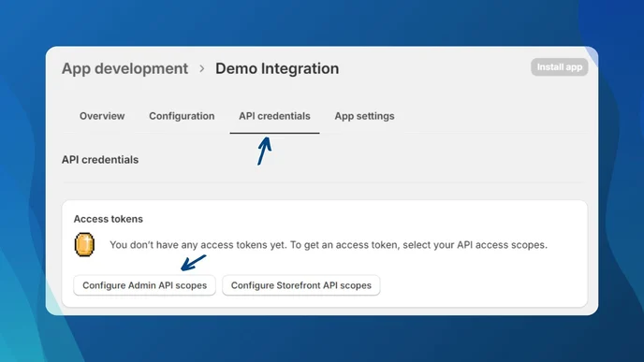The height and width of the screenshot is (362, 644).
Task: Click the gold coin access token icon
Action: [84, 245]
